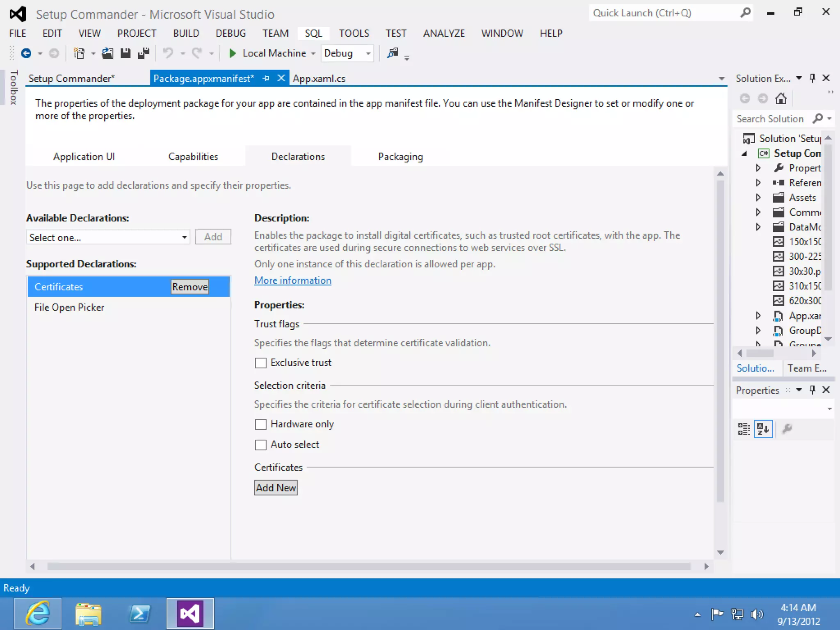
Task: Open the More information link
Action: pyautogui.click(x=292, y=281)
